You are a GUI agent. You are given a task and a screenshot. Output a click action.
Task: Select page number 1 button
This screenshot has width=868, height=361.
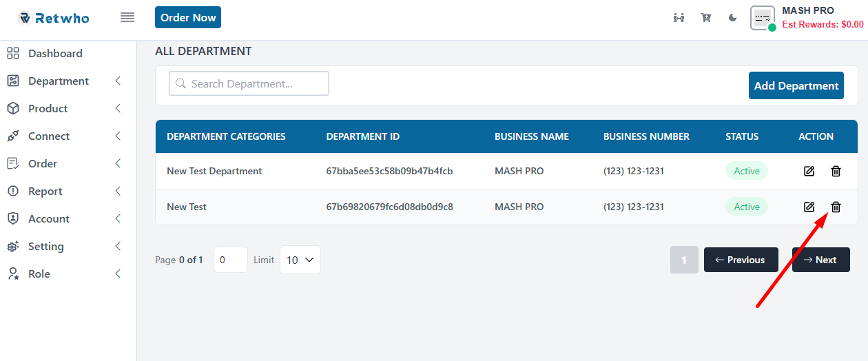coord(684,260)
